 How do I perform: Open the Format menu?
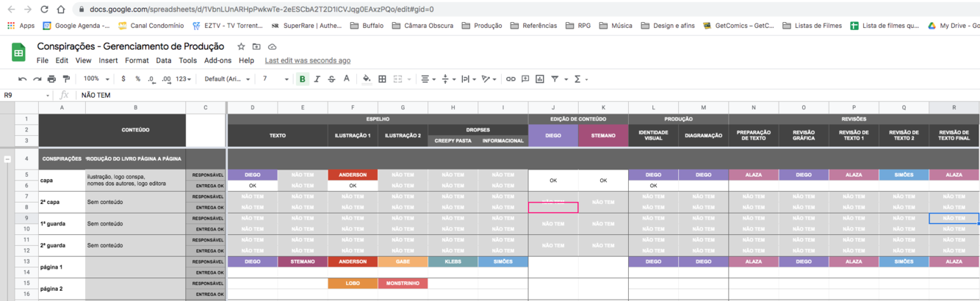(x=137, y=60)
